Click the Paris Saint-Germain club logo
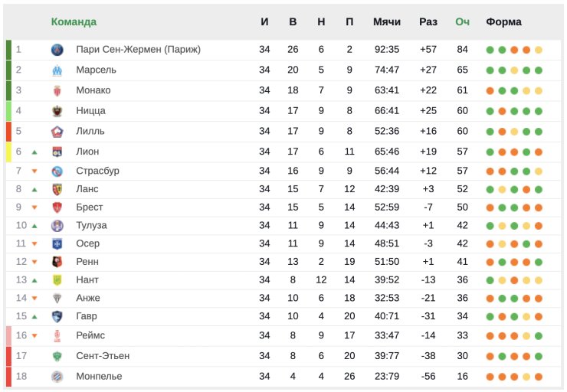 pos(57,50)
